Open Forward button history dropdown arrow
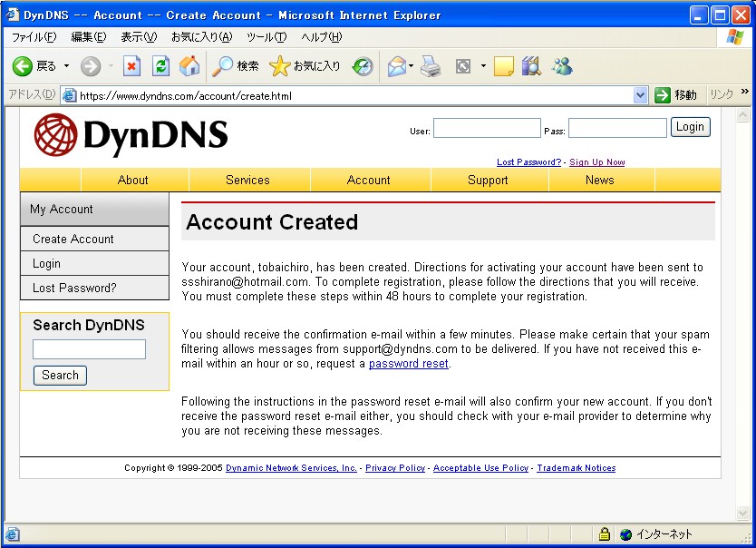The image size is (756, 548). [111, 66]
